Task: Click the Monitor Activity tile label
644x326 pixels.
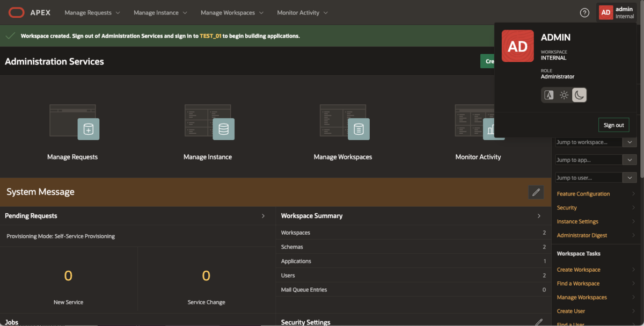Action: pyautogui.click(x=478, y=157)
